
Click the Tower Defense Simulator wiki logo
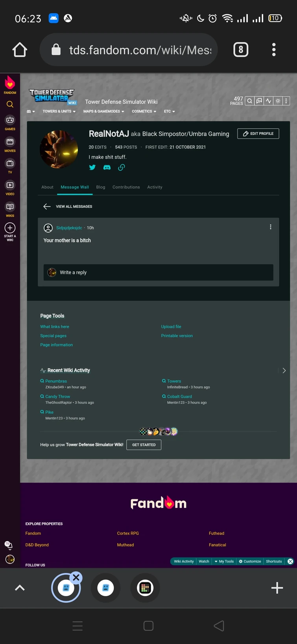(x=53, y=96)
